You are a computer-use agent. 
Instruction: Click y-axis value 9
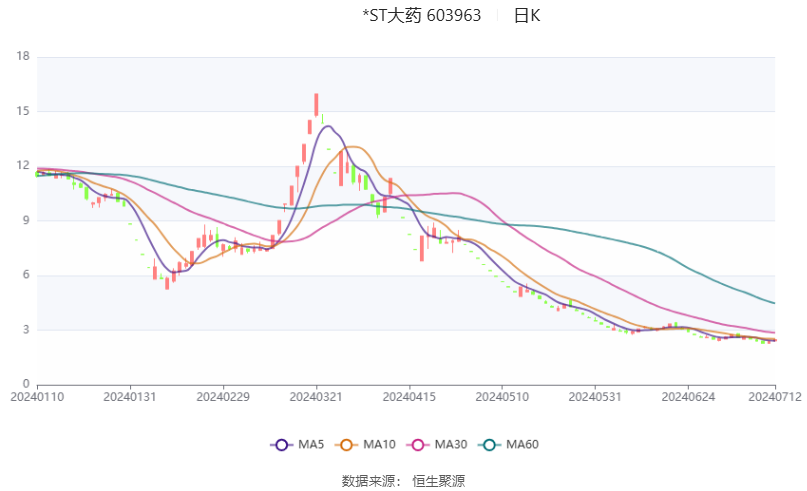26,220
